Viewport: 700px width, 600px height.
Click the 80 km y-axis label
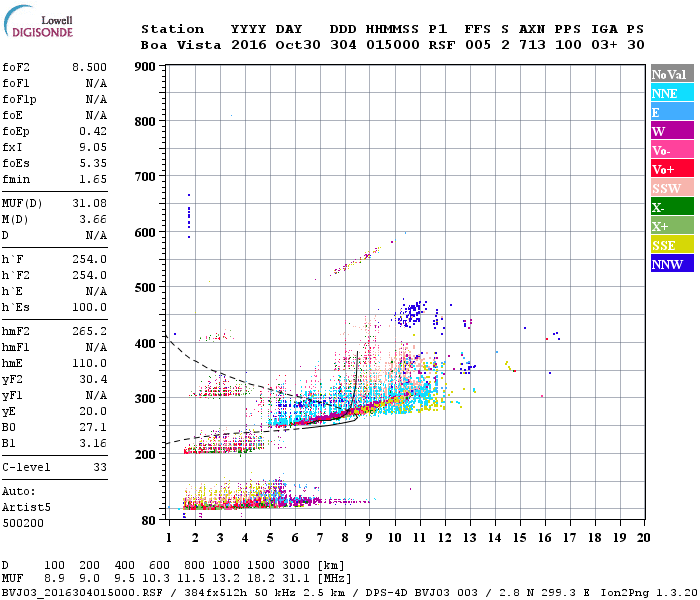tap(148, 521)
